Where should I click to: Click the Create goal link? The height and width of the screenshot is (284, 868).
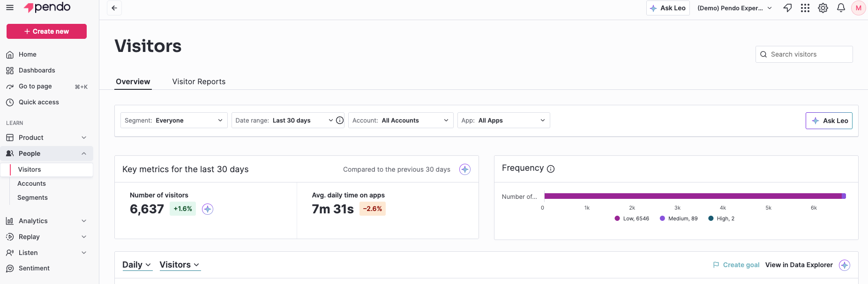click(x=741, y=265)
